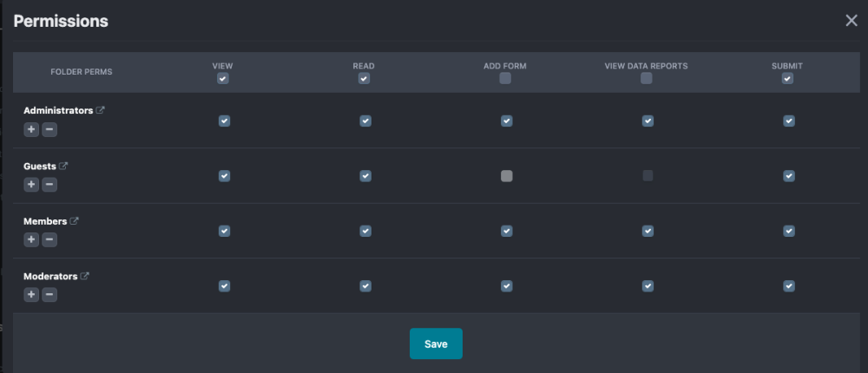This screenshot has width=868, height=373.
Task: Click the VIEW DATA REPORTS column label
Action: (646, 66)
